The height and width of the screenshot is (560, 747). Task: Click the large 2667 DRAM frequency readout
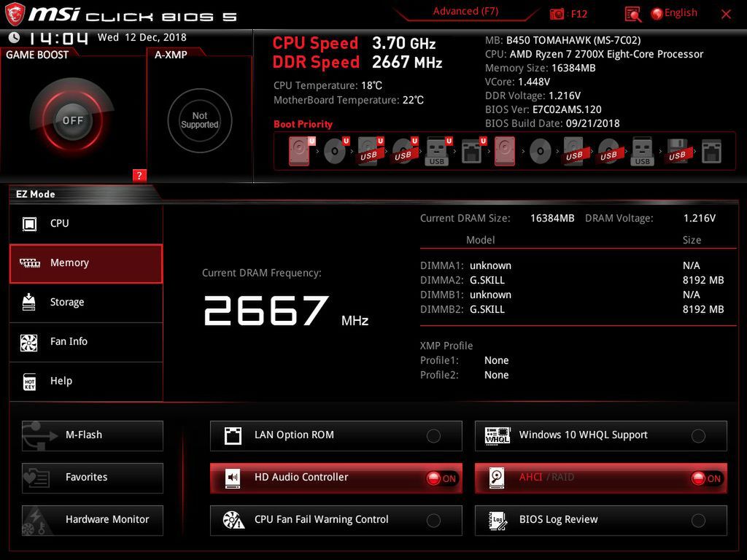(266, 311)
